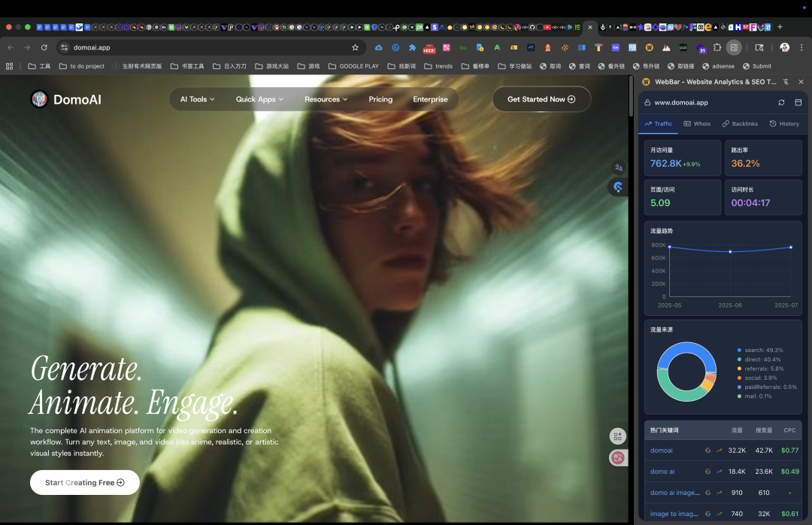Viewport: 812px width, 525px height.
Task: Click the 'domo ai' keyword link
Action: coord(662,472)
